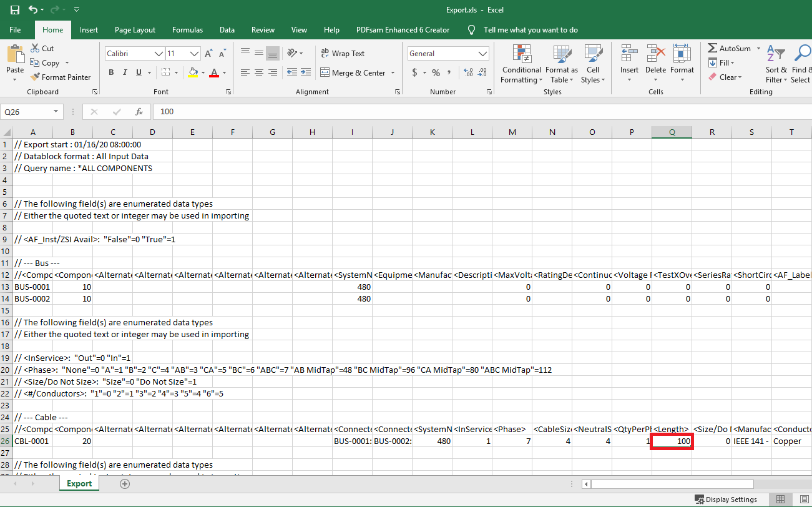Image resolution: width=812 pixels, height=507 pixels.
Task: Add a new sheet with plus button
Action: tap(125, 483)
